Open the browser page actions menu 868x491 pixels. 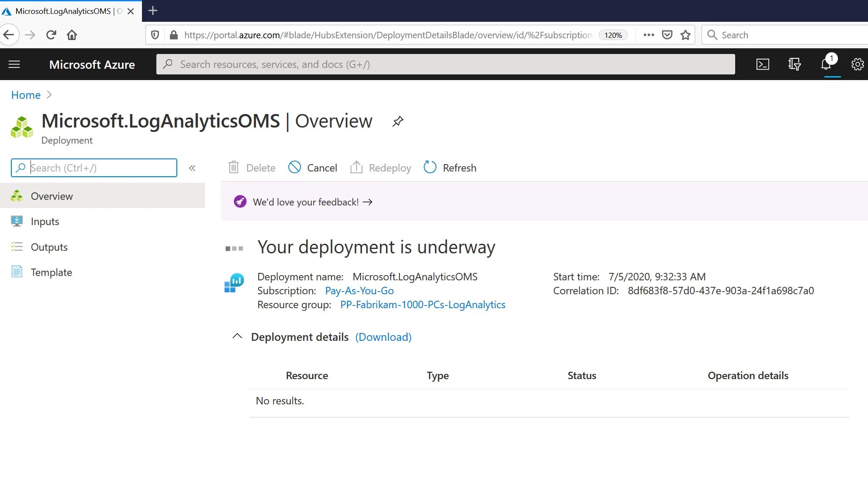click(x=648, y=35)
